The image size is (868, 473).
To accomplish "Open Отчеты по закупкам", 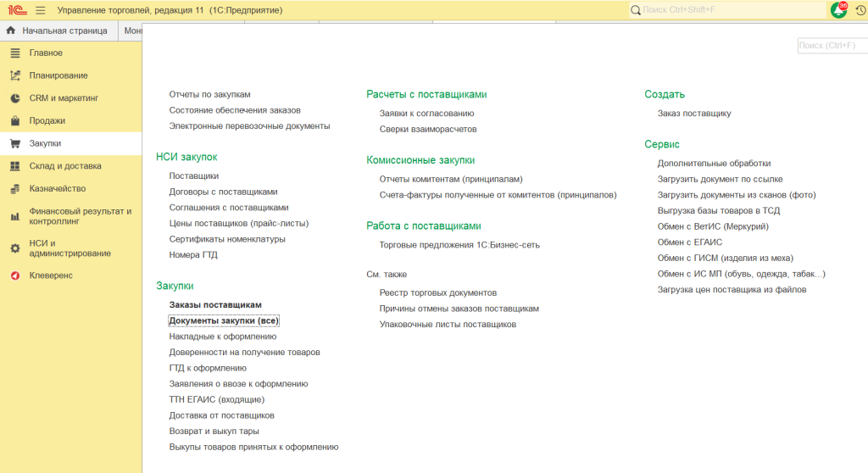I will (210, 95).
